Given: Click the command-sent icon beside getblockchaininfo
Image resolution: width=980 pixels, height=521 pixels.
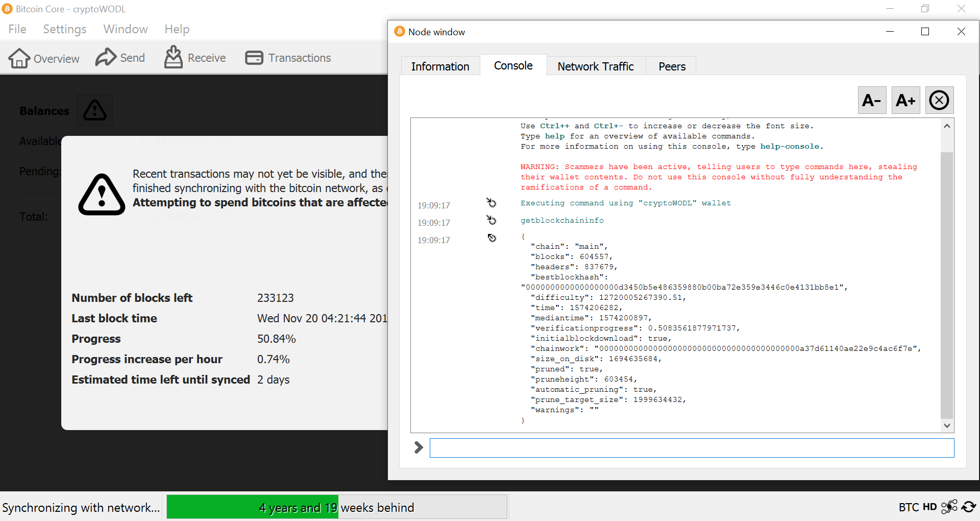Looking at the screenshot, I should click(492, 220).
